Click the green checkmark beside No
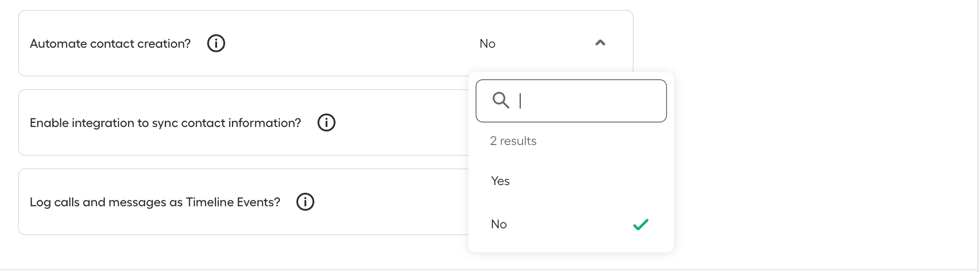The image size is (980, 272). (640, 224)
